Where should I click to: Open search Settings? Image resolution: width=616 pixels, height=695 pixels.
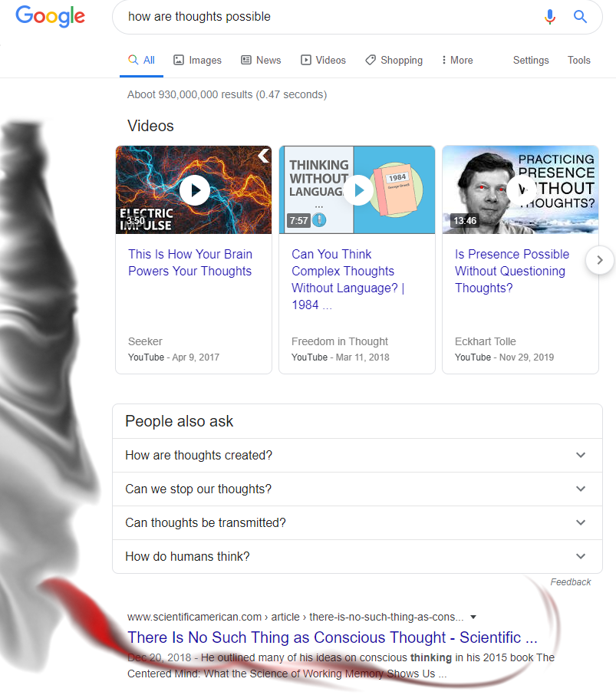coord(531,61)
